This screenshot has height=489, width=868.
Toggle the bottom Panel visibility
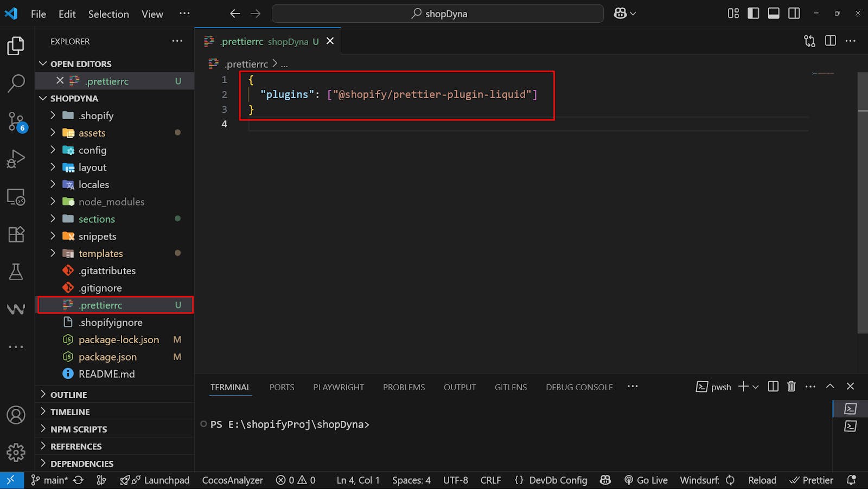pos(774,14)
